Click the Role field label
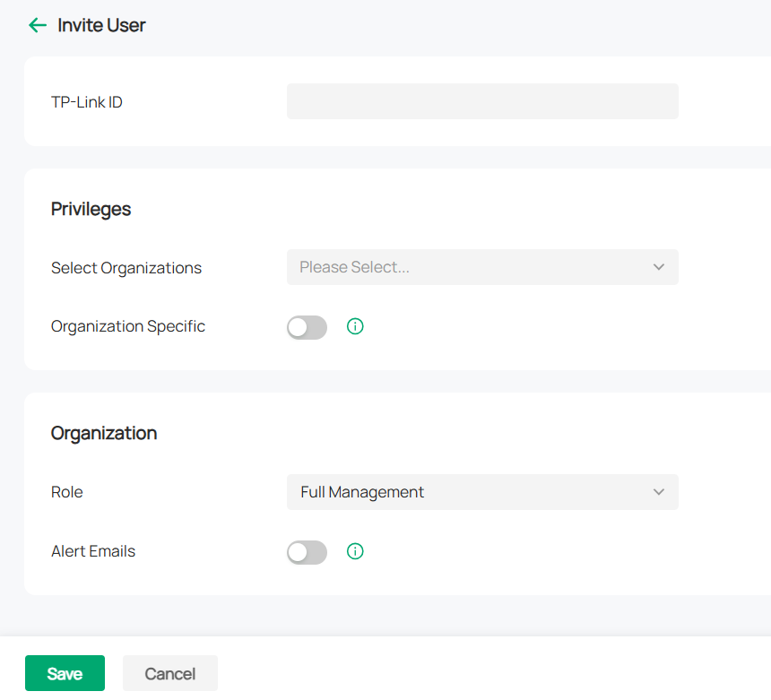Screen dimensions: 771x700 pos(65,492)
